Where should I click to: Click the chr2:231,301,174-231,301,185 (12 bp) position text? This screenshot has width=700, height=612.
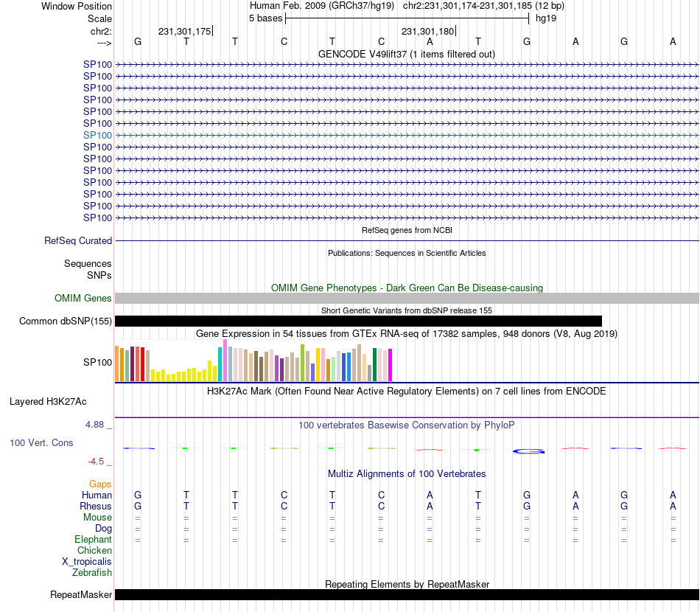coord(483,6)
